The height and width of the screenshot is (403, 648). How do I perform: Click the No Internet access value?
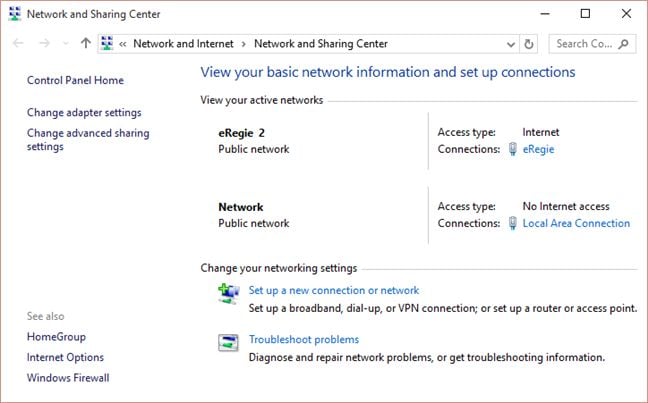(566, 206)
